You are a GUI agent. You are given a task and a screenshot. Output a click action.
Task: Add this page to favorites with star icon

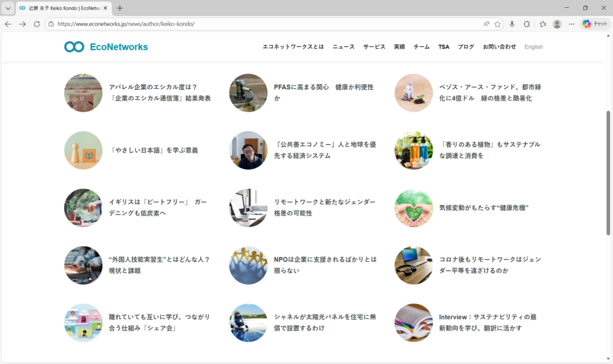click(497, 24)
